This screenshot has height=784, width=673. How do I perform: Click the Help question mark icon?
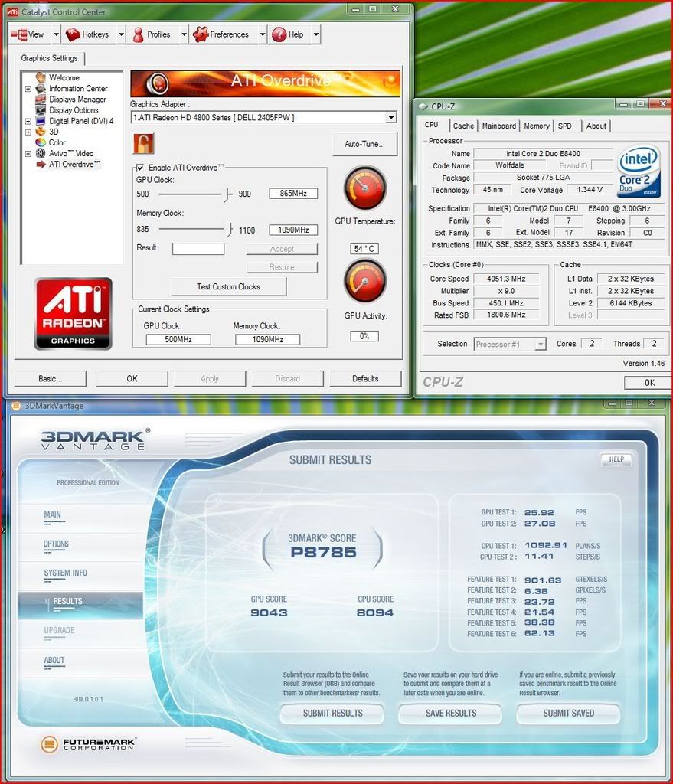tap(279, 34)
